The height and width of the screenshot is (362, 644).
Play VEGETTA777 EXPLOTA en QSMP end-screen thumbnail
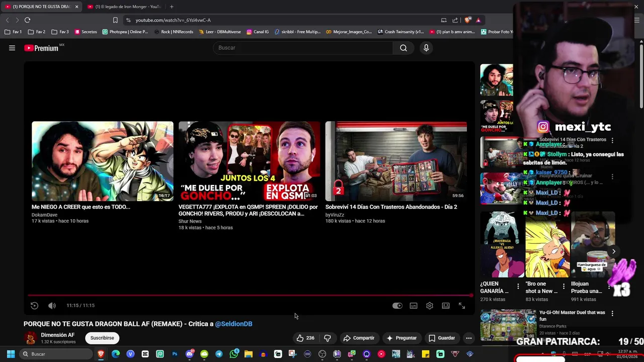[249, 161]
